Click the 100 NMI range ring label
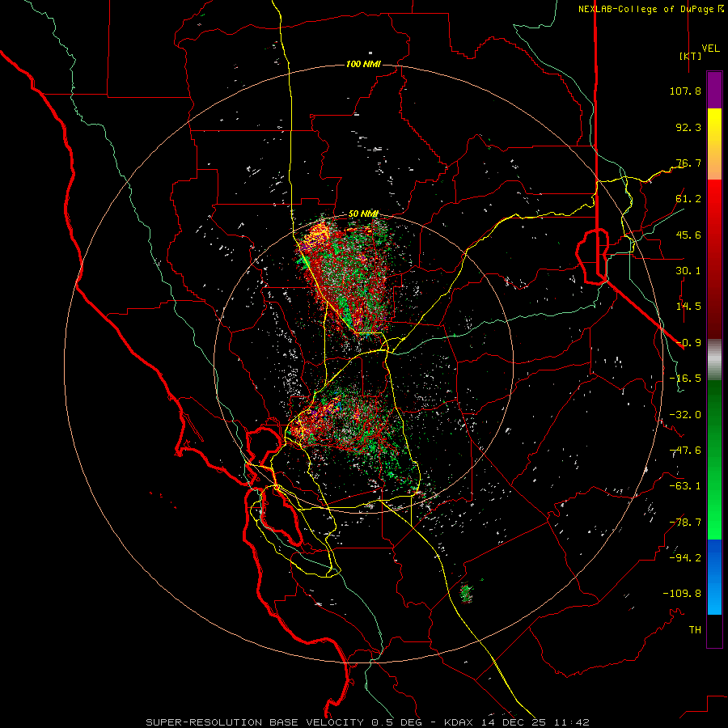Screen dimensions: 728x728 pos(363,64)
